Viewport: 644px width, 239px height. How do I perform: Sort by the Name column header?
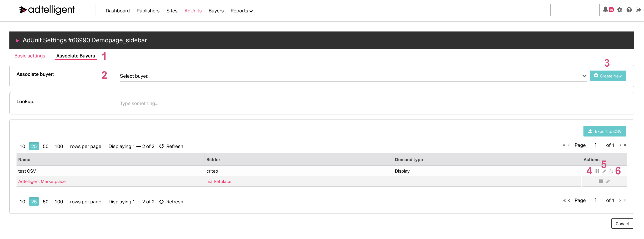tap(110, 159)
